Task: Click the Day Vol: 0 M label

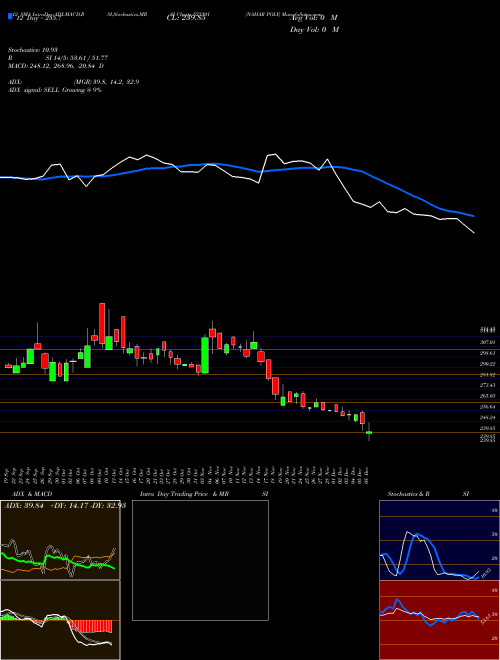Action: tap(314, 29)
